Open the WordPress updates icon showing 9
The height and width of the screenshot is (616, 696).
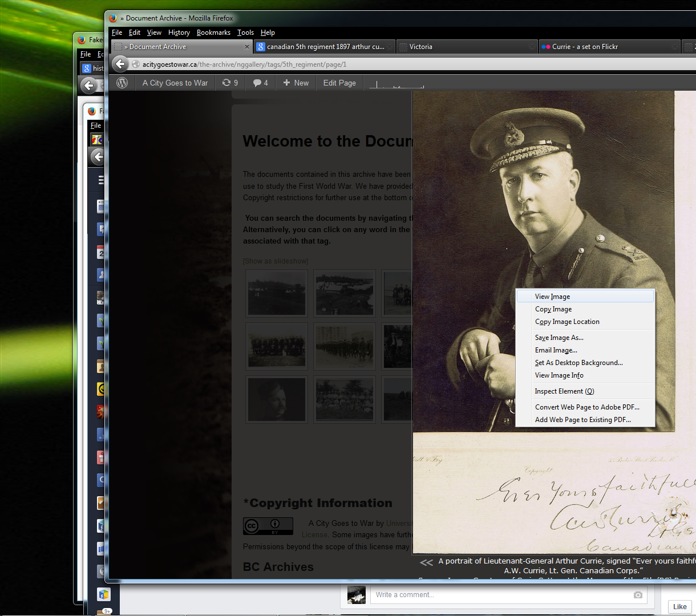click(230, 83)
